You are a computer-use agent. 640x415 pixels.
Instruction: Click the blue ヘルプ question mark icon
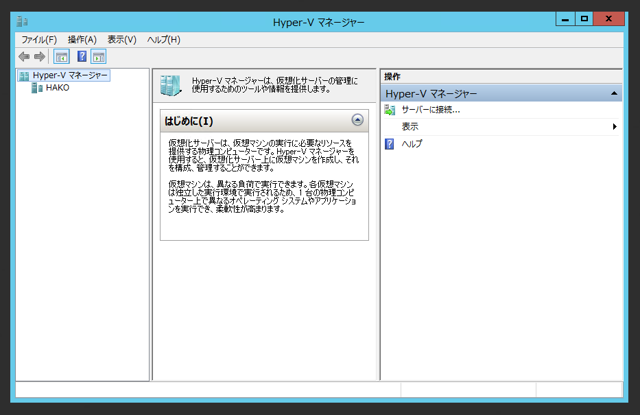tap(390, 144)
